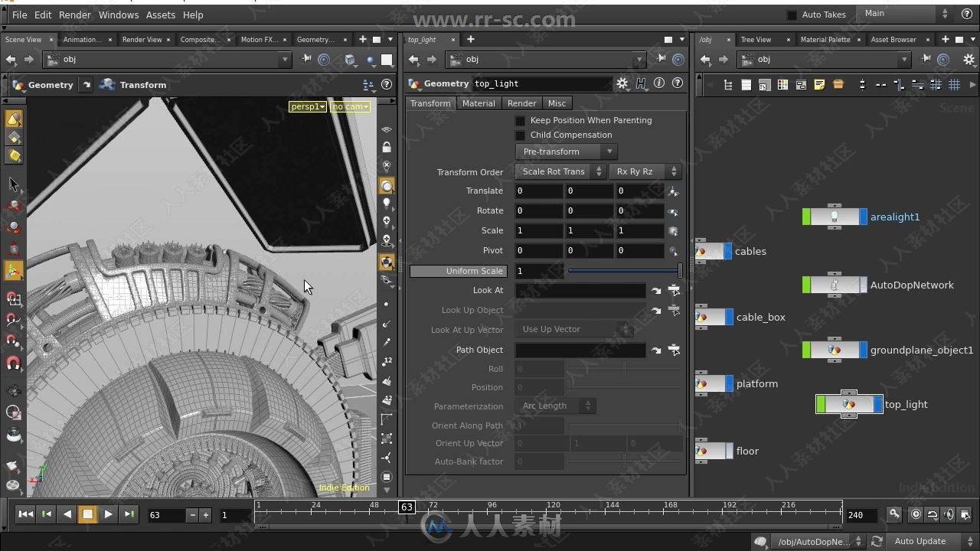This screenshot has height=551, width=980.
Task: Open the Look At node chooser
Action: [x=674, y=290]
